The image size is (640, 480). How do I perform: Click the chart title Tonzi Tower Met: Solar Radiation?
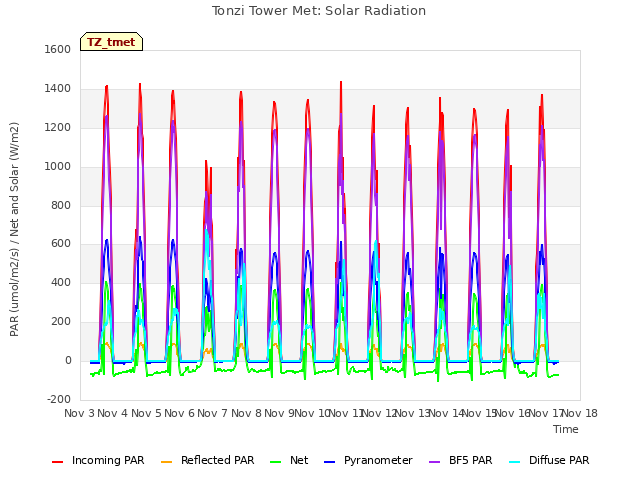coord(319,11)
